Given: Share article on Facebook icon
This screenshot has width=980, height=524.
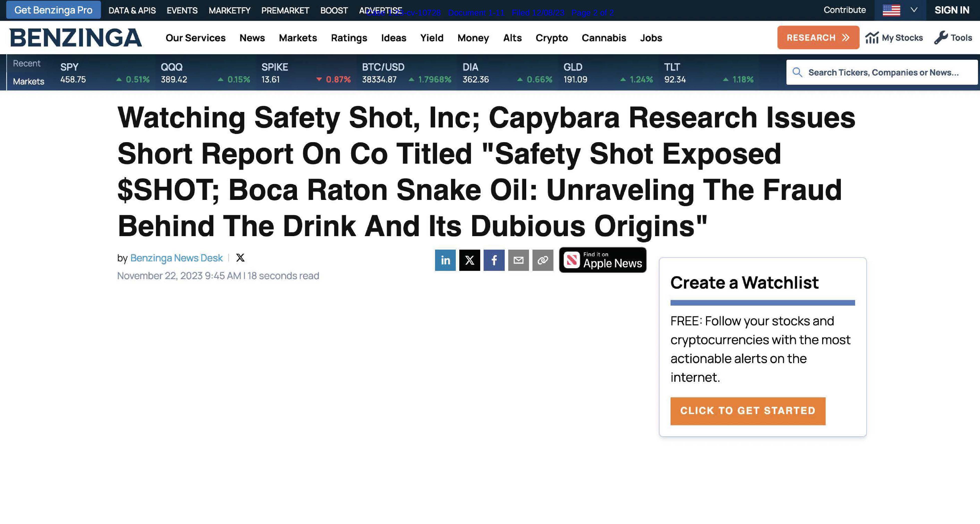Looking at the screenshot, I should click(494, 260).
